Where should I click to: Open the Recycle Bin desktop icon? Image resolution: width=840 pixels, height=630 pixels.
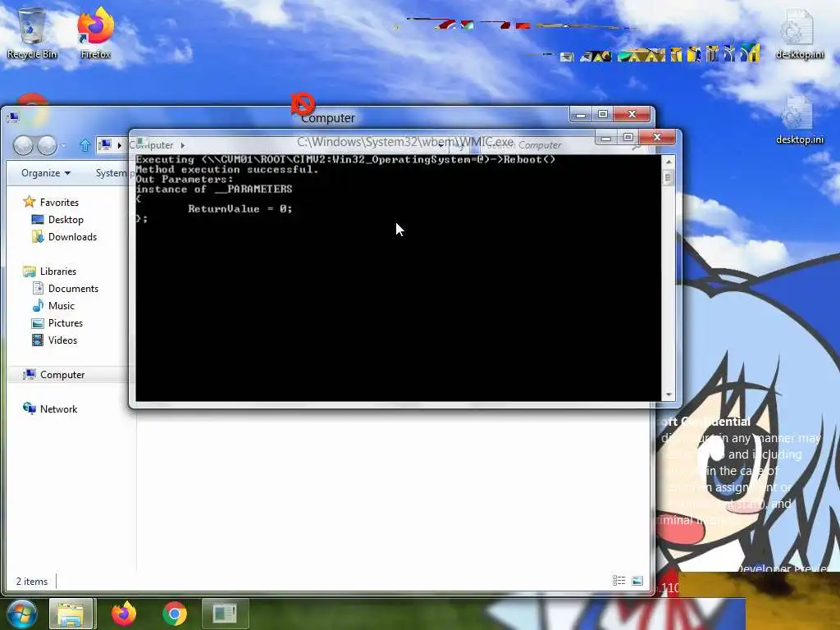click(x=32, y=33)
